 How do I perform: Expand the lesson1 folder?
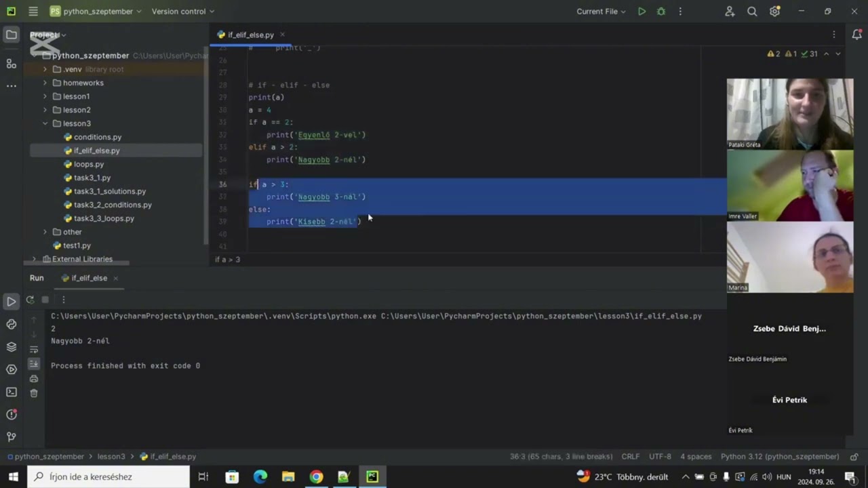[45, 96]
